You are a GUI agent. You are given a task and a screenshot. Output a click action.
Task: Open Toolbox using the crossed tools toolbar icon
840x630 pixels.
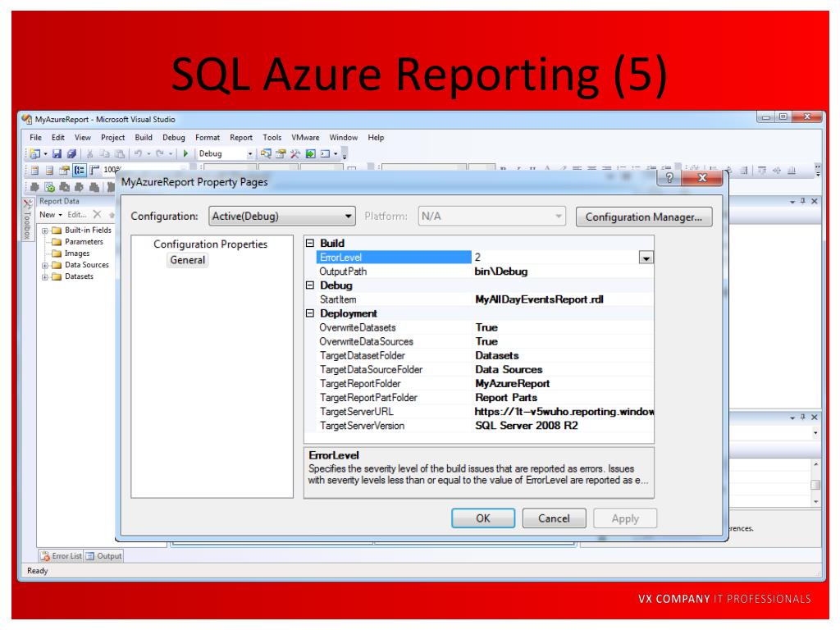click(295, 153)
